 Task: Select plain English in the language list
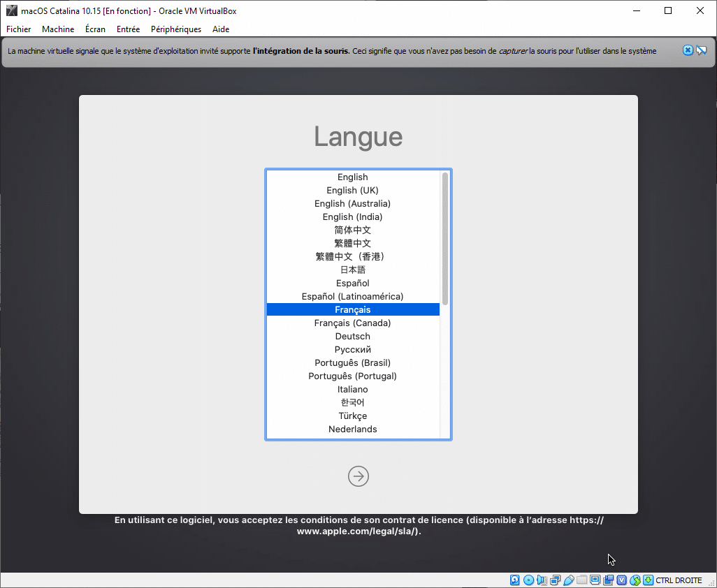coord(352,177)
